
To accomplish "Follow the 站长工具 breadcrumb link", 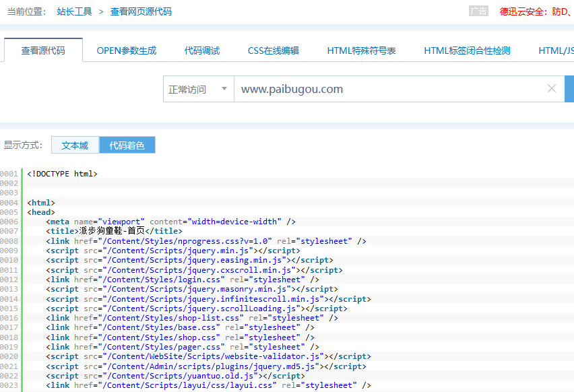I will (x=74, y=11).
